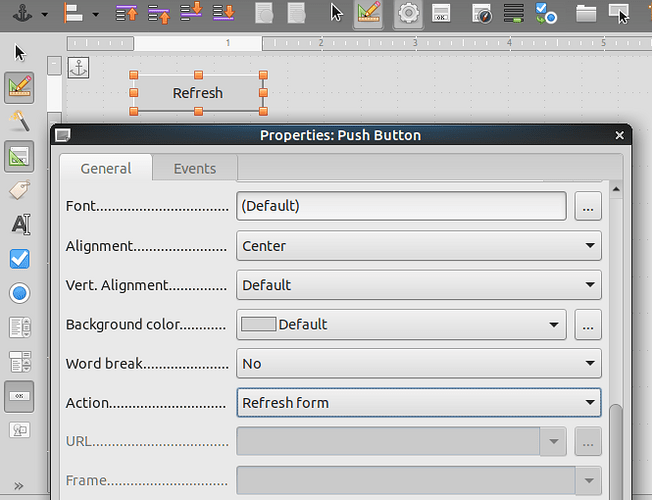Switch to the Events tab
The image size is (652, 500).
coord(195,168)
